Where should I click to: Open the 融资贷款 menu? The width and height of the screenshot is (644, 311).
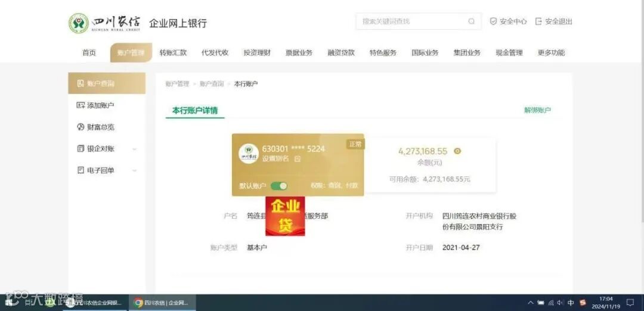click(341, 52)
